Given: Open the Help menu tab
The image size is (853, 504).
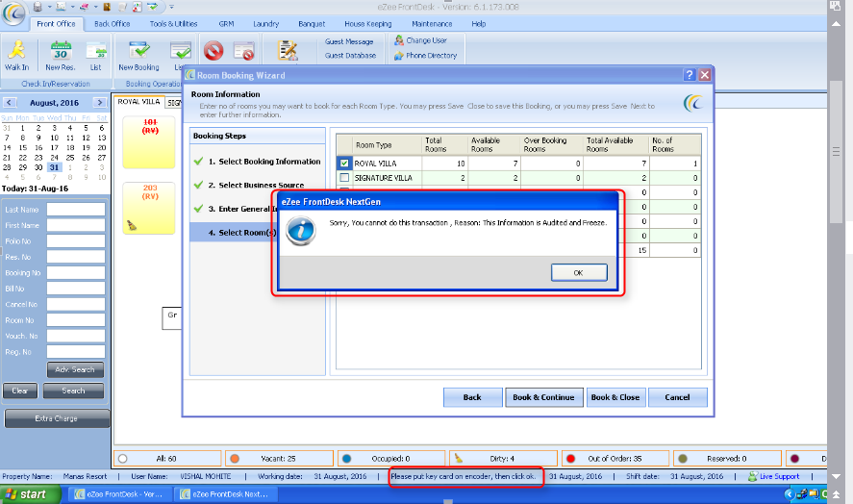Looking at the screenshot, I should pos(479,23).
